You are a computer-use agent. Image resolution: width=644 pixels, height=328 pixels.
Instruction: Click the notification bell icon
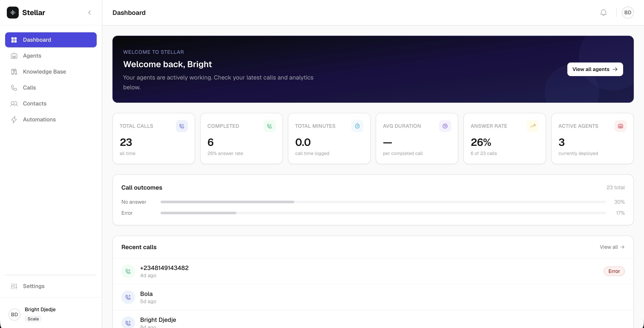tap(603, 13)
